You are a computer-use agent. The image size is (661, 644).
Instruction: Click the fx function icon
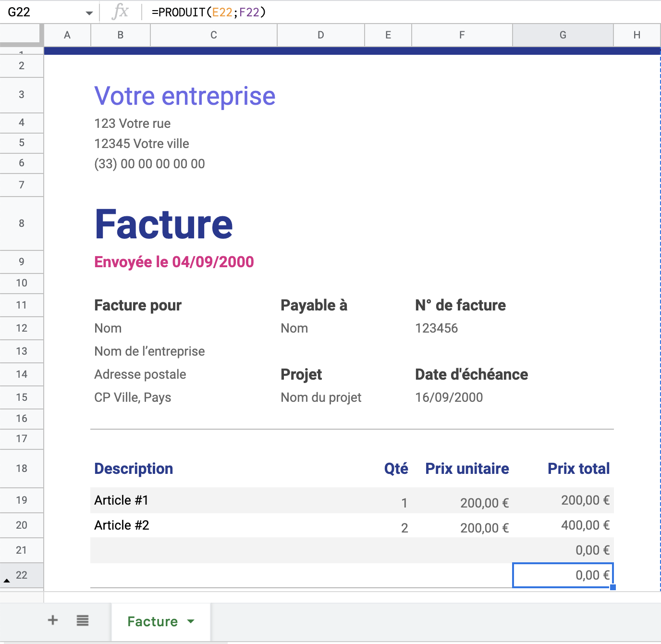click(122, 12)
